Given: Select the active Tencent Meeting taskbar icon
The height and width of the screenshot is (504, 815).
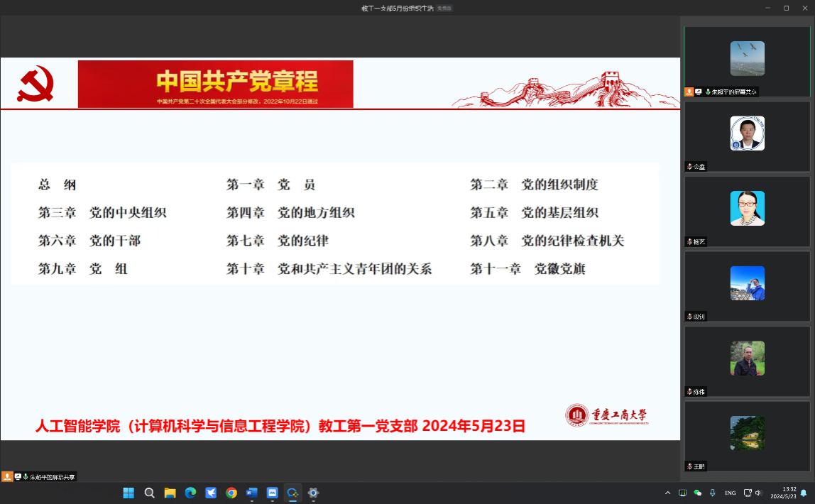Looking at the screenshot, I should point(292,493).
